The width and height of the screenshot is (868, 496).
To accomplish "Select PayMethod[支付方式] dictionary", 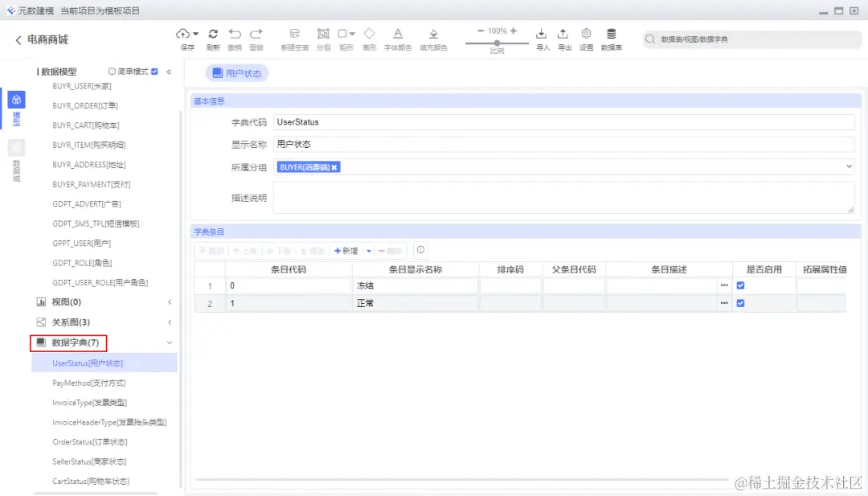I will 88,383.
